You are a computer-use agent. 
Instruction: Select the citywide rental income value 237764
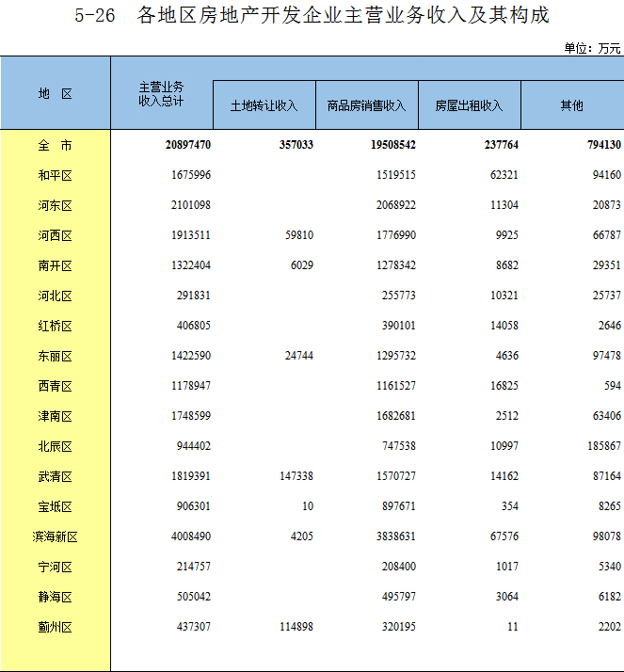502,145
